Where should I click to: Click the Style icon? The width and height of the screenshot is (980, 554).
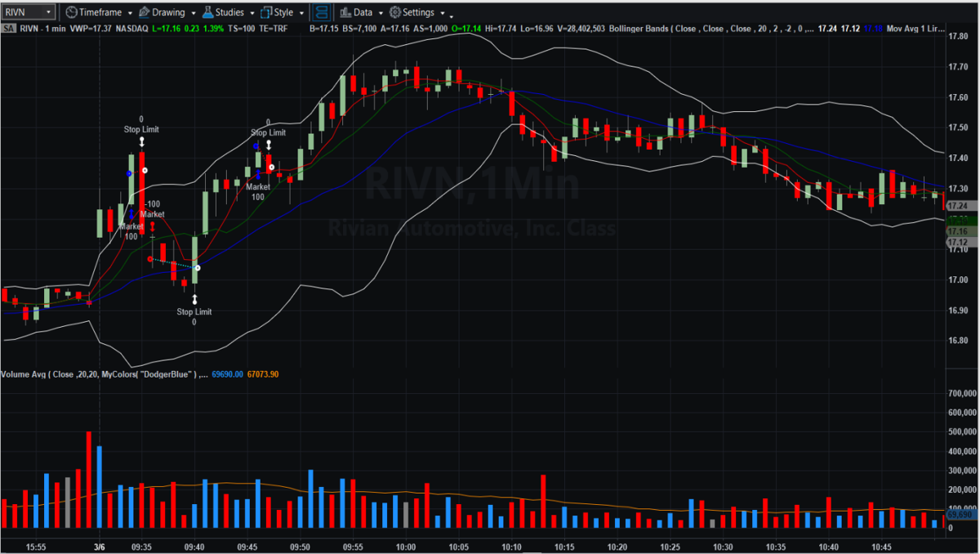point(266,12)
